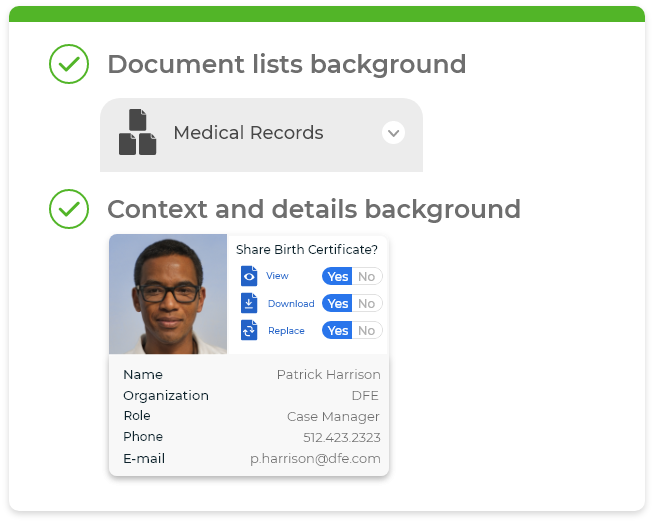Open Patrick Harrison's profile photo
654x523 pixels.
(x=168, y=294)
